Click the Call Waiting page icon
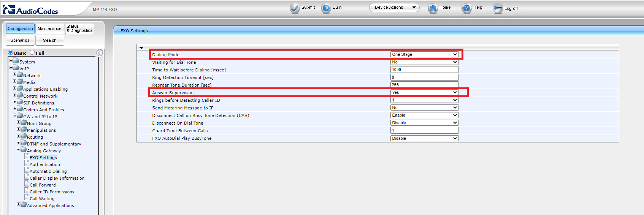This screenshot has height=215, width=644. (x=27, y=198)
